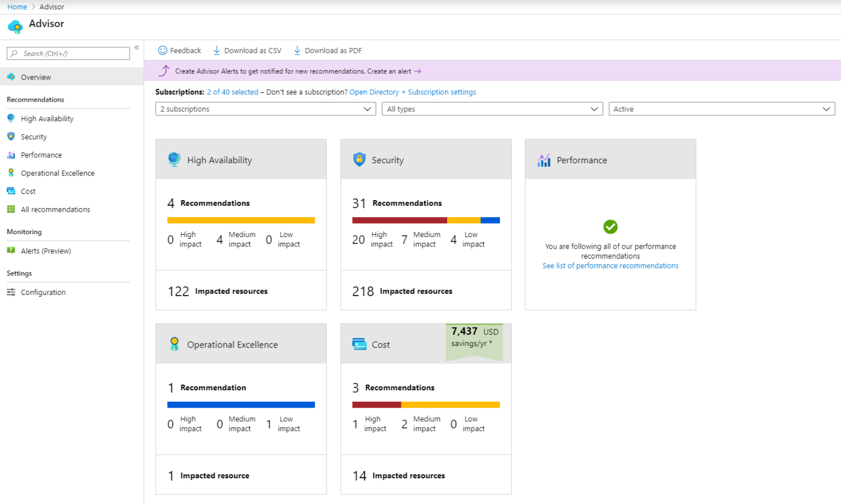Image resolution: width=841 pixels, height=504 pixels.
Task: Click the High Availability card globe icon
Action: tap(174, 160)
